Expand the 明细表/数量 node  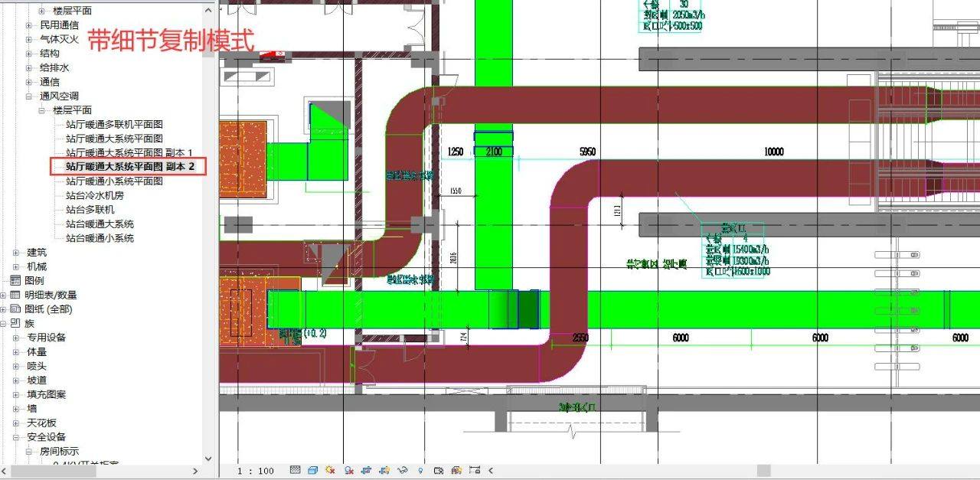pyautogui.click(x=3, y=295)
